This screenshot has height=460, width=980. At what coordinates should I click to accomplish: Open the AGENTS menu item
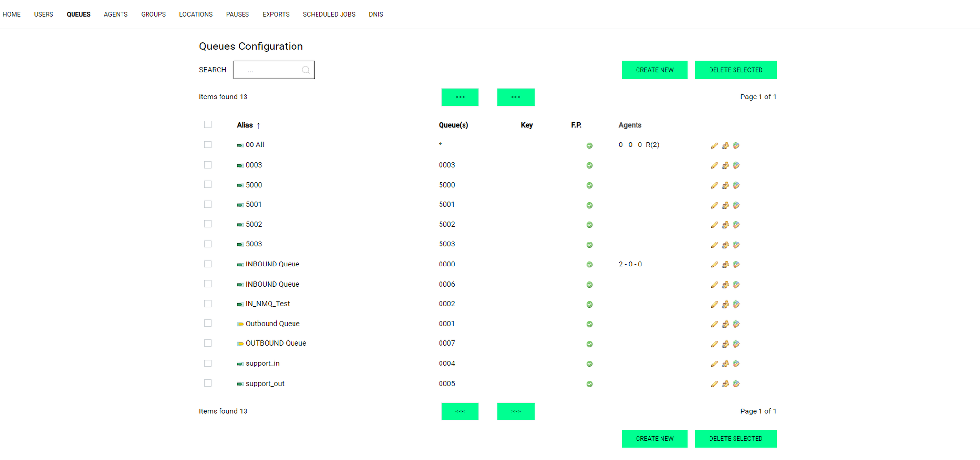tap(116, 14)
